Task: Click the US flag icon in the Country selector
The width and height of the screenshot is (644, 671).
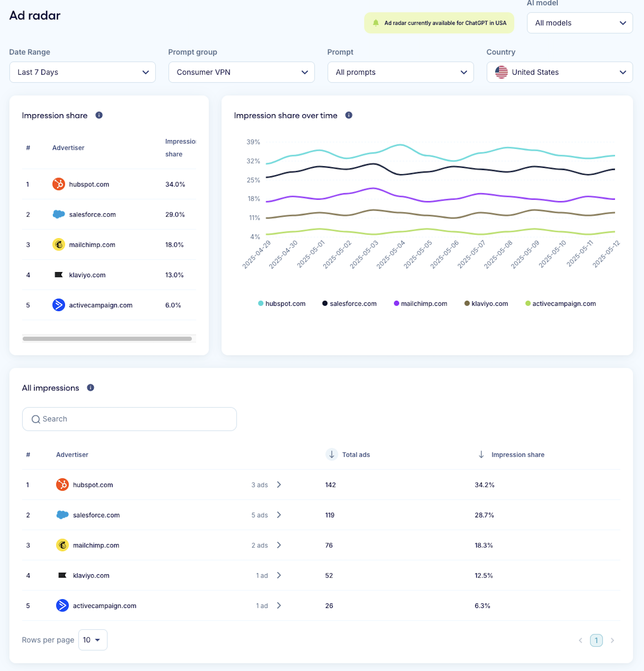Action: point(502,72)
